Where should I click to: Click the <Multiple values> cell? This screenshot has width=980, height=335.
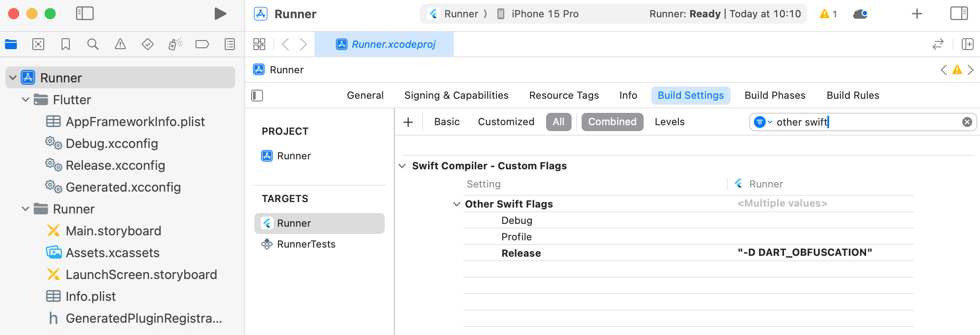coord(782,203)
